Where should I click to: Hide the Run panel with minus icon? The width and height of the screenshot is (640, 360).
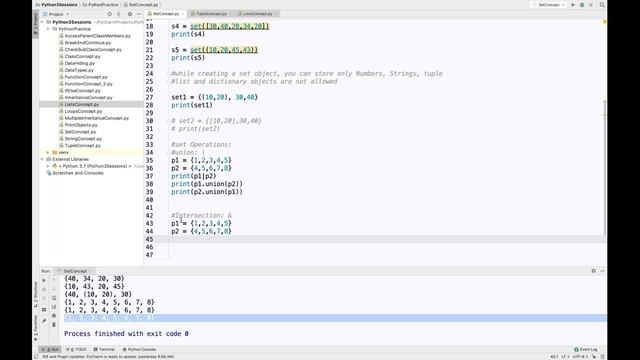click(x=602, y=271)
